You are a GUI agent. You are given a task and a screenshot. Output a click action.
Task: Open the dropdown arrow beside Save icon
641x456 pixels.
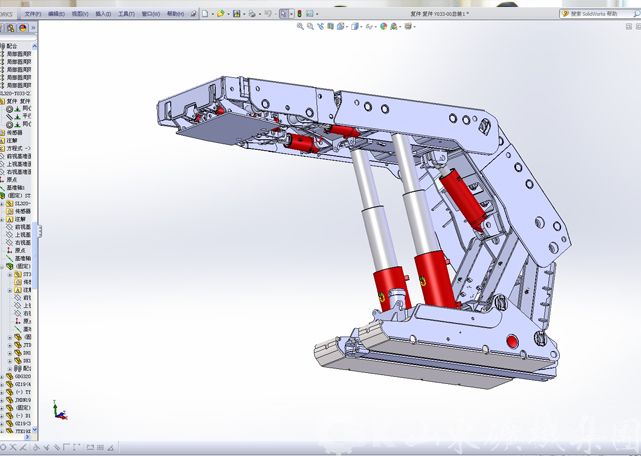tap(243, 14)
